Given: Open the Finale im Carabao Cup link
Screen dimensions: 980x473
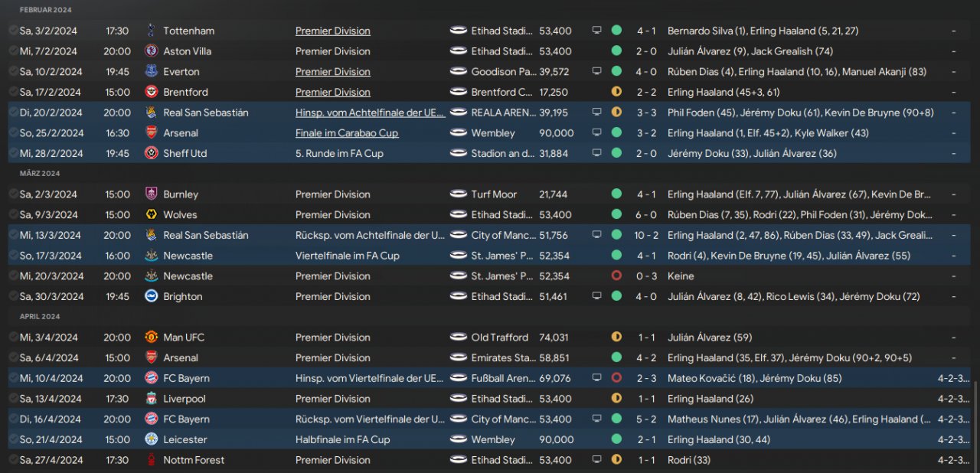Looking at the screenshot, I should click(347, 133).
